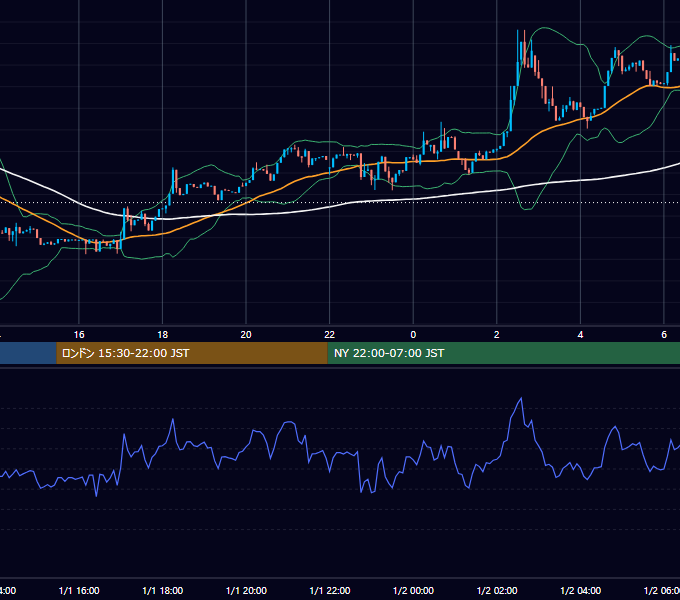Click the 1/1 20:00 time label

(x=246, y=590)
